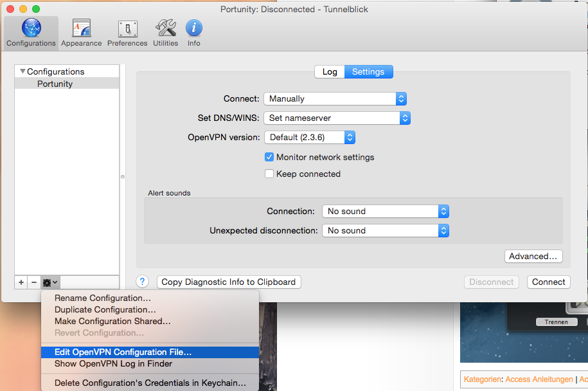Open the Connect Manually dropdown
The image size is (588, 391).
[335, 99]
